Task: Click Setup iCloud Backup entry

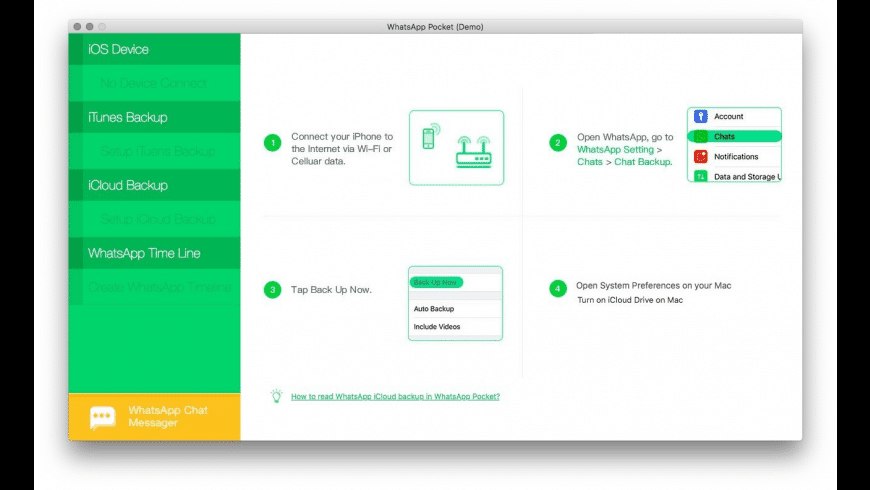Action: pyautogui.click(x=154, y=219)
